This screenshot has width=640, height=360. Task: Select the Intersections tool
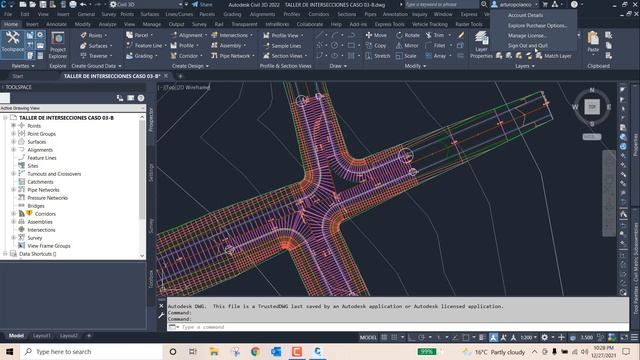232,36
